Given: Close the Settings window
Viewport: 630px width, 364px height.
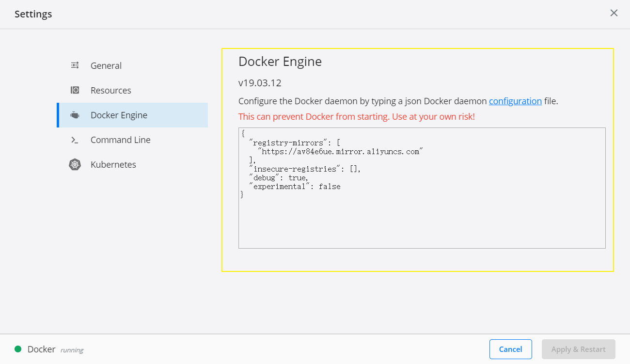Looking at the screenshot, I should click(614, 13).
